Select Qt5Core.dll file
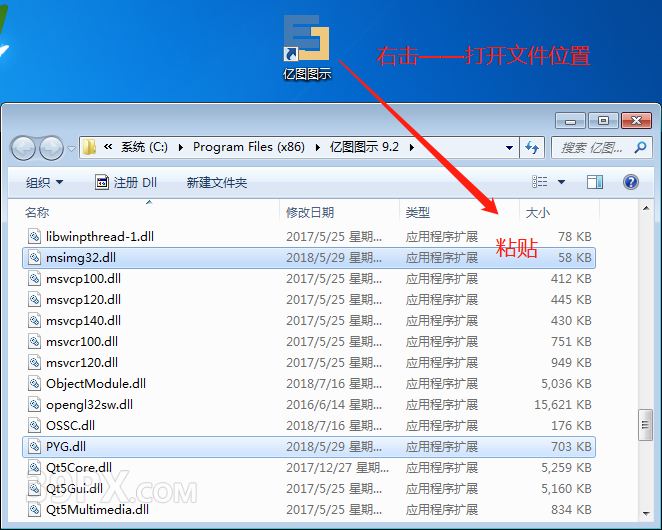 coord(309,467)
